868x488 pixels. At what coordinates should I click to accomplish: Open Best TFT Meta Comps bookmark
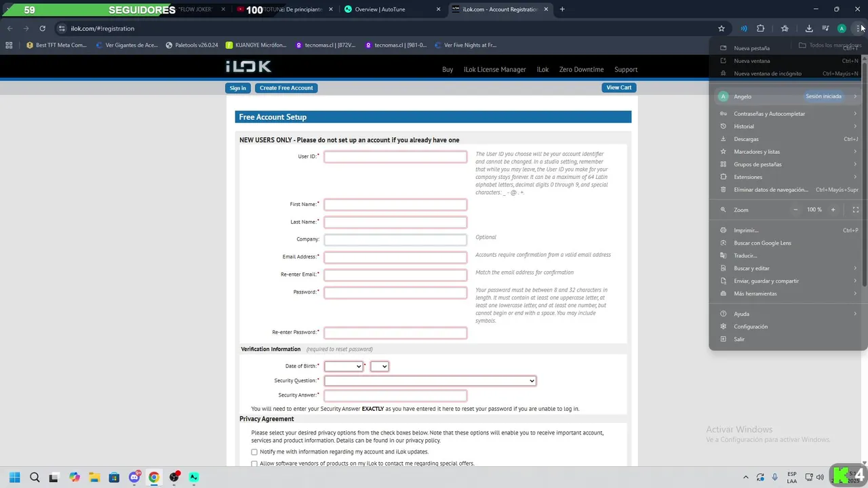[x=56, y=45]
